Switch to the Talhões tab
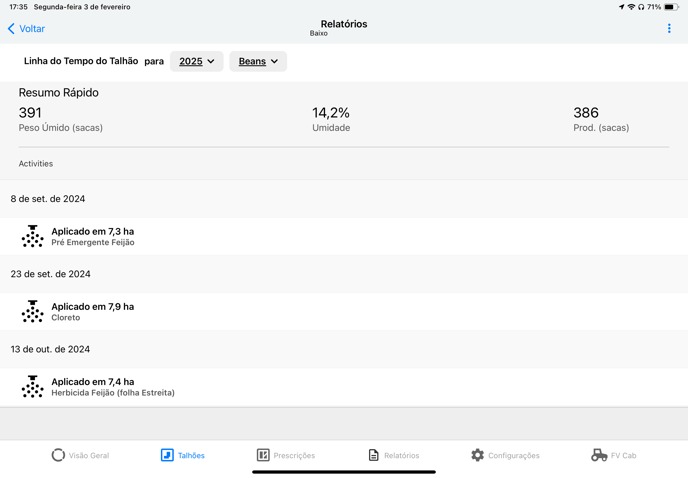Image resolution: width=688 pixels, height=478 pixels. 183,455
